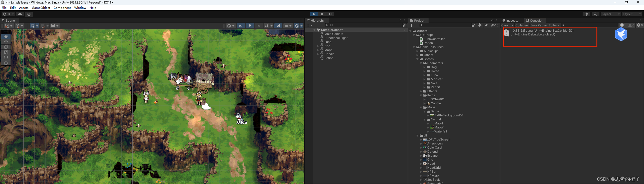Open Editor dropdown in Console
The height and width of the screenshot is (184, 644).
coord(554,25)
